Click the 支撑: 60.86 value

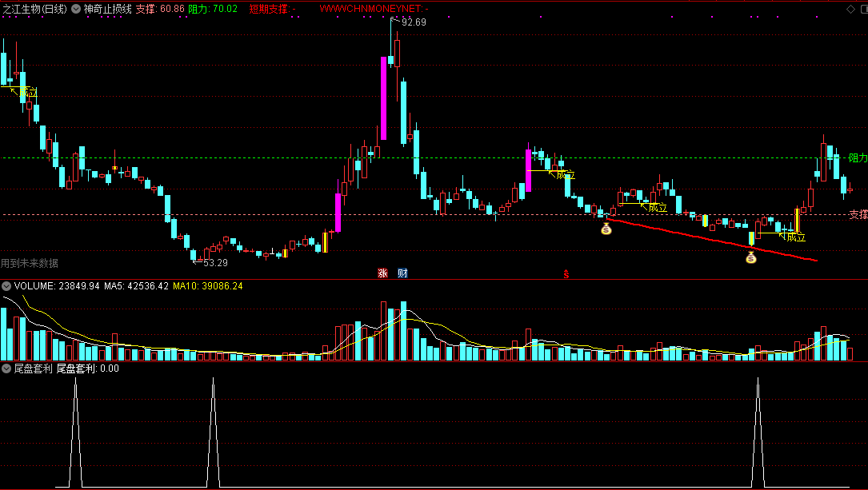160,9
